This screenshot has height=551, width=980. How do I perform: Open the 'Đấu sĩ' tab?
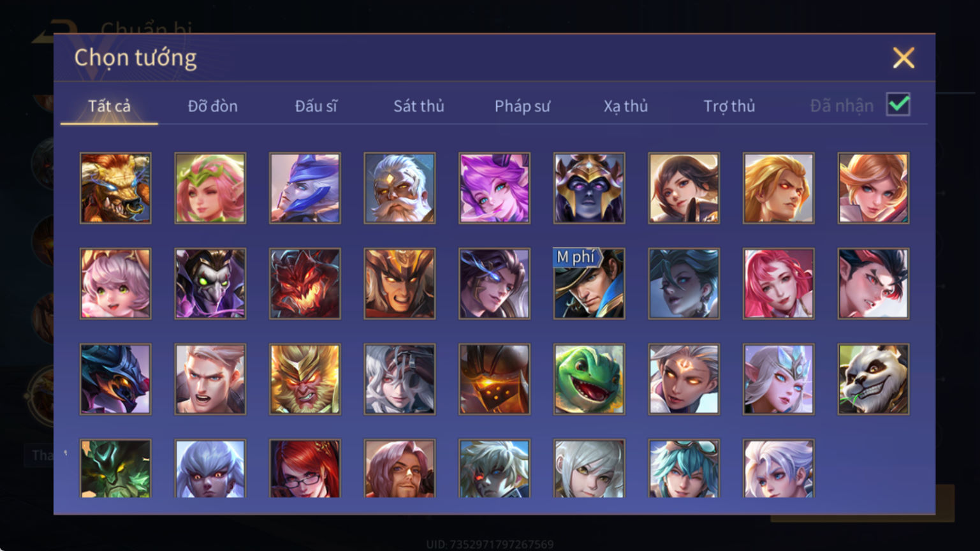[316, 106]
